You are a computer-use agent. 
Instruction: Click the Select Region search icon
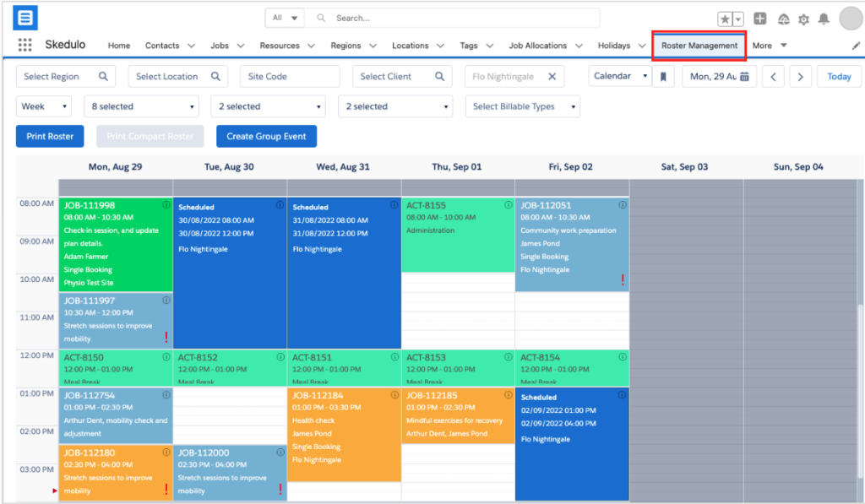[x=103, y=77]
